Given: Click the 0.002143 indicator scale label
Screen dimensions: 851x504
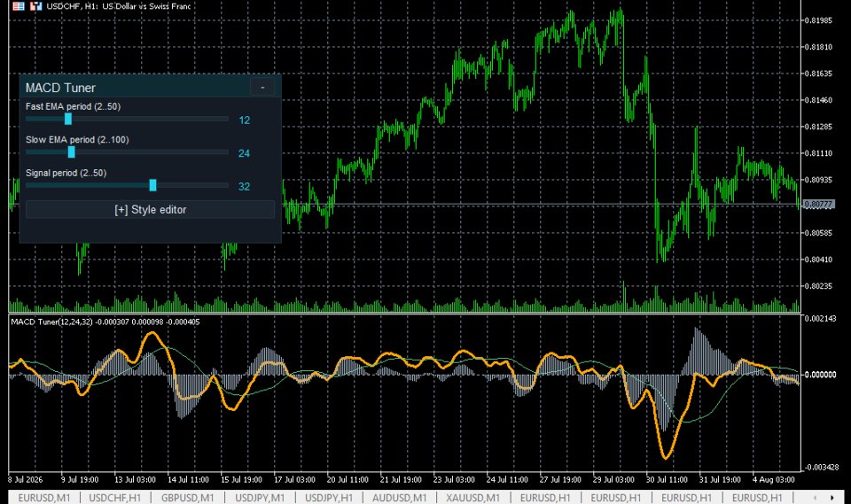Looking at the screenshot, I should coord(820,319).
